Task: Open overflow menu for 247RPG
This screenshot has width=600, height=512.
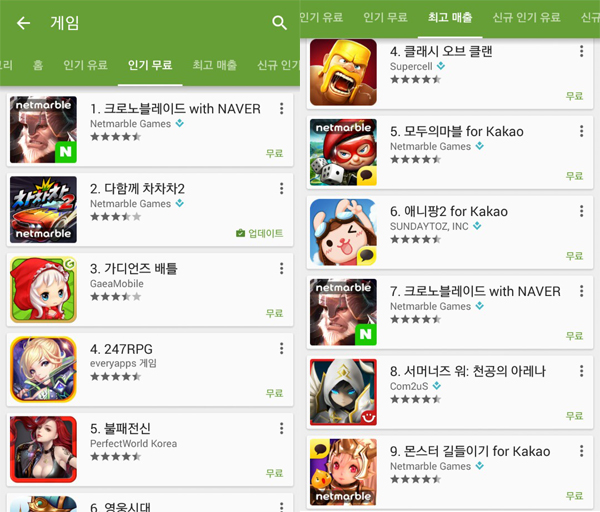Action: (281, 348)
